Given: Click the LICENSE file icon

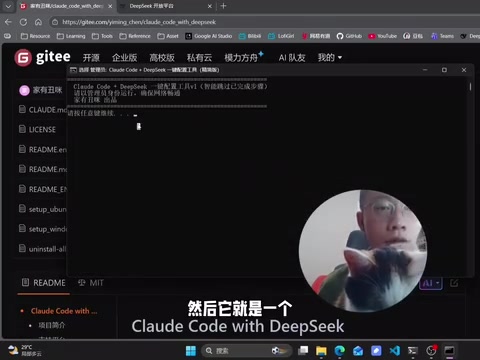Looking at the screenshot, I should [22, 129].
